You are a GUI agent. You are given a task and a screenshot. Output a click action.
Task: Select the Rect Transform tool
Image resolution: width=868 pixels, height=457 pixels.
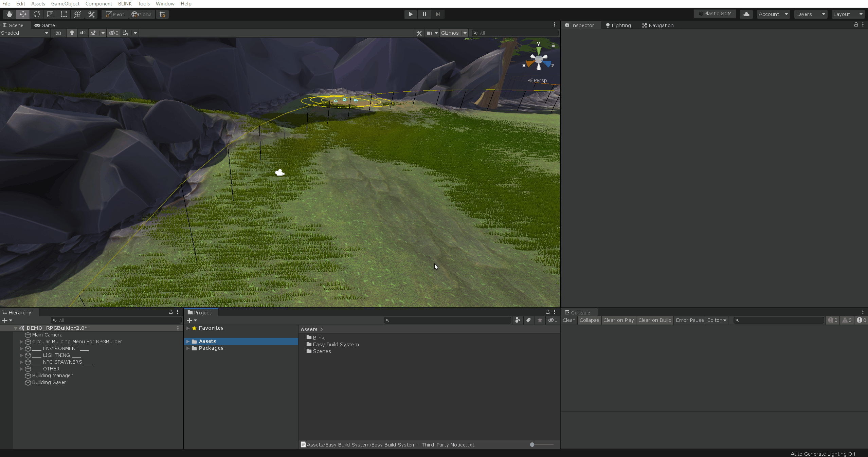[64, 14]
